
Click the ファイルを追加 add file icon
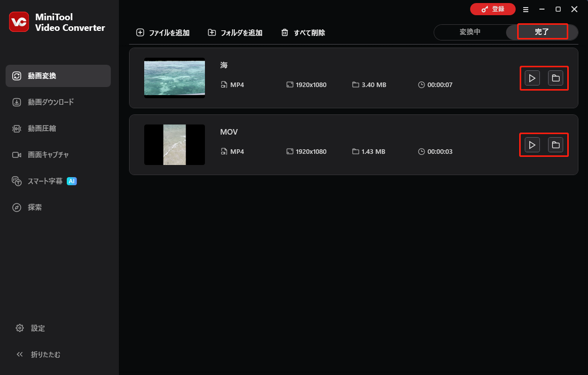click(x=140, y=32)
